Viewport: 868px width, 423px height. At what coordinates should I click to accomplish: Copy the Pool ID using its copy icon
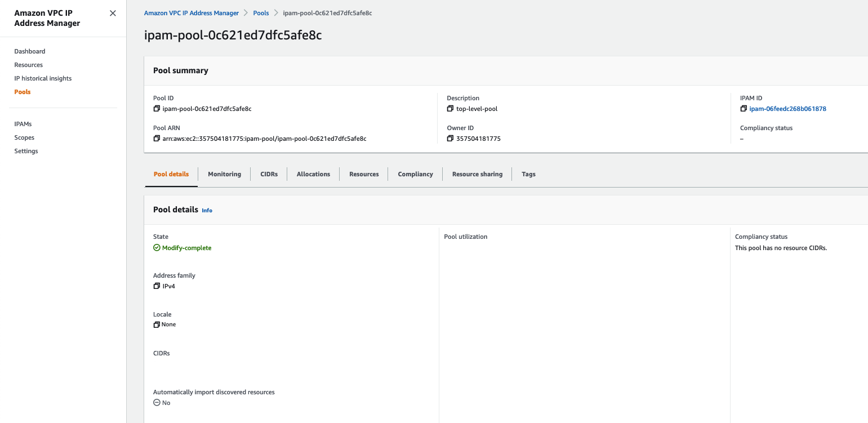157,108
